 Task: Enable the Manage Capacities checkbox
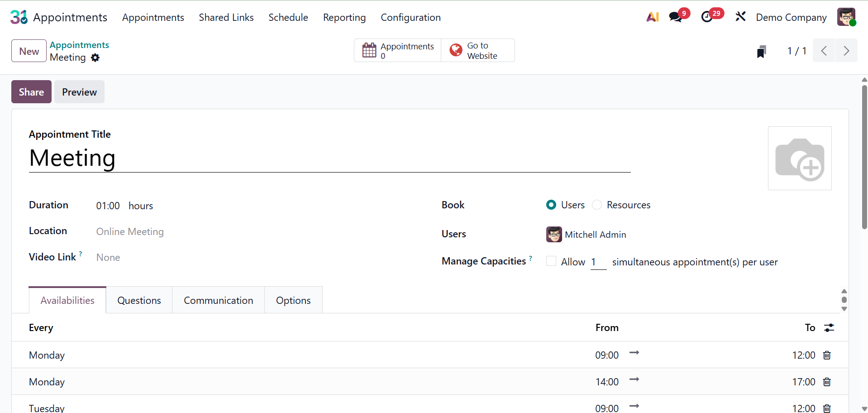(x=551, y=261)
